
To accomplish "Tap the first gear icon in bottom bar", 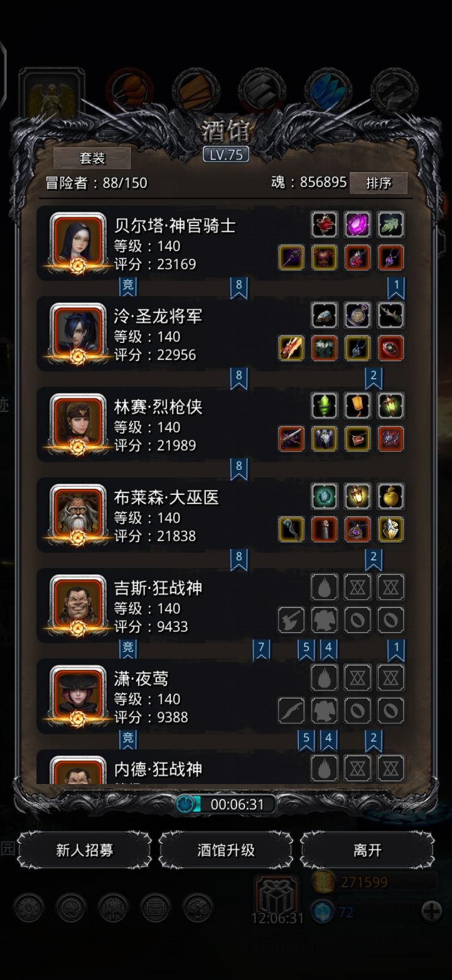I will [28, 908].
